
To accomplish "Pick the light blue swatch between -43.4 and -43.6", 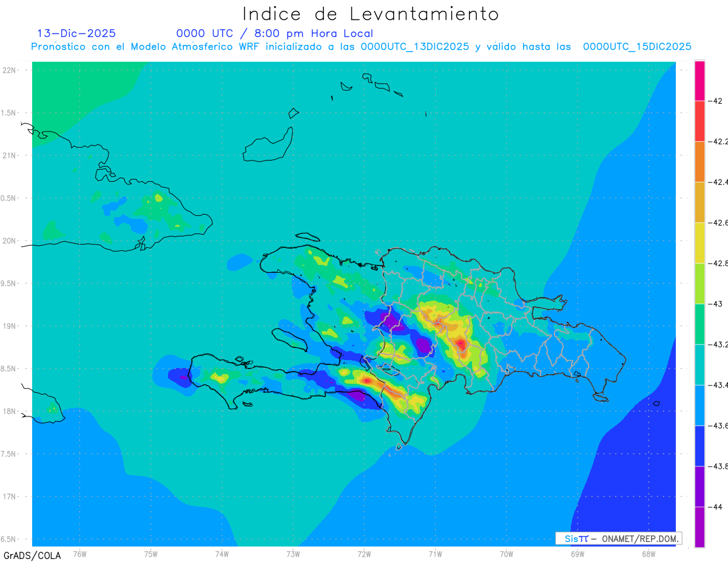I will coord(699,405).
